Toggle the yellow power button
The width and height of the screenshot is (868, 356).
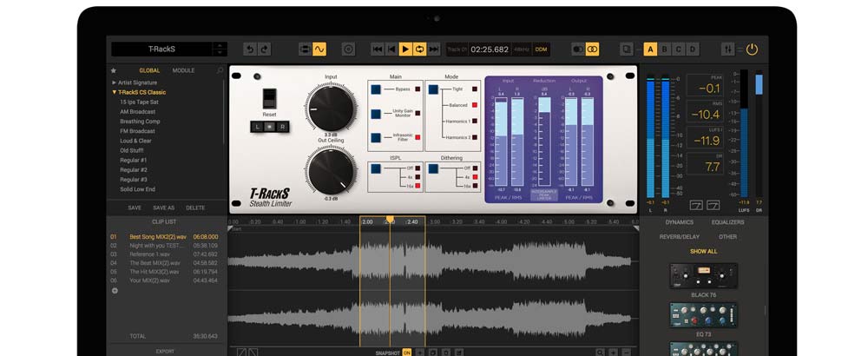point(752,49)
